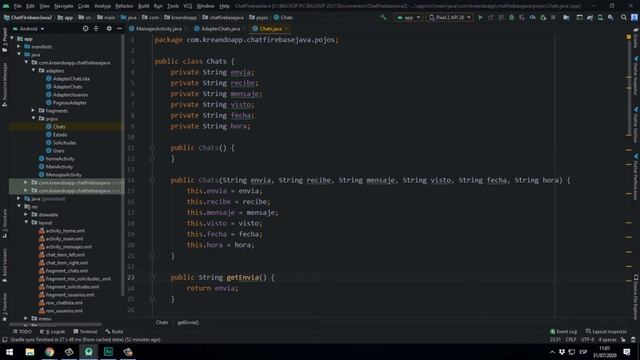Click the Attach Debugger to process icon
This screenshot has height=360, width=640.
click(x=543, y=18)
